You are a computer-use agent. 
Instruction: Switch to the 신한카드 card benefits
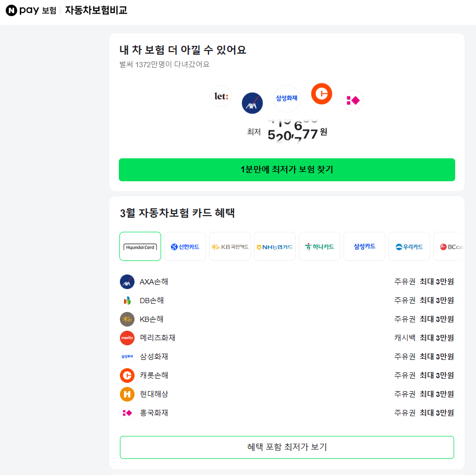[185, 246]
